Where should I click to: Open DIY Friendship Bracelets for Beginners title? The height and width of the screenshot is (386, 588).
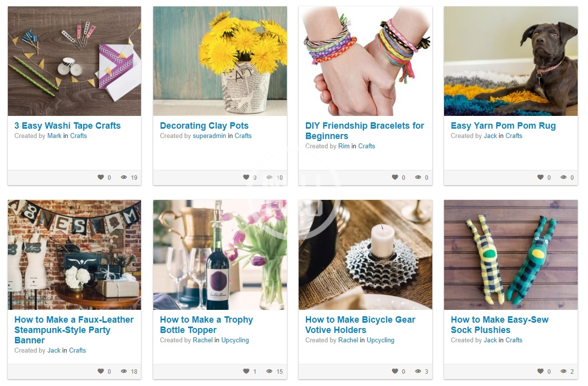[364, 131]
